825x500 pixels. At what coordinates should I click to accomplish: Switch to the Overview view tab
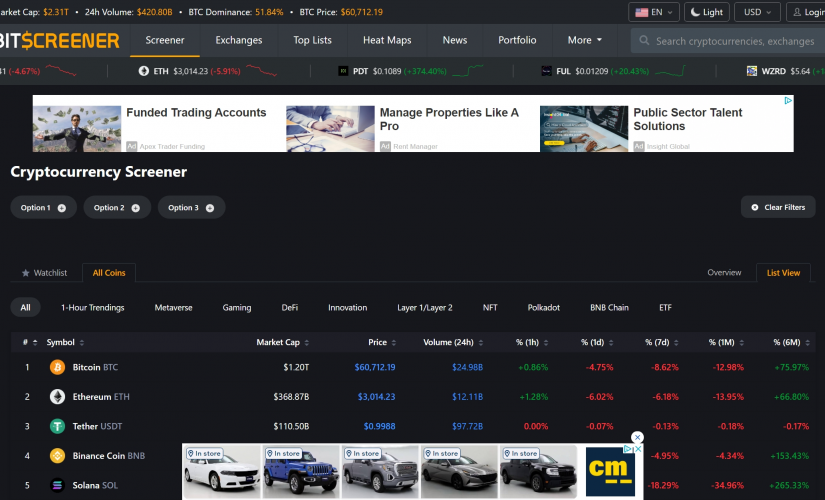(724, 273)
